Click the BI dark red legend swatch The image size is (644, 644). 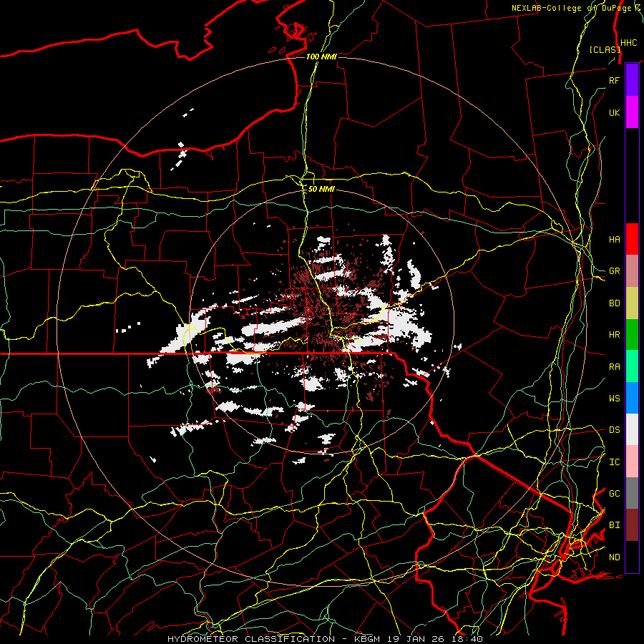tap(632, 525)
